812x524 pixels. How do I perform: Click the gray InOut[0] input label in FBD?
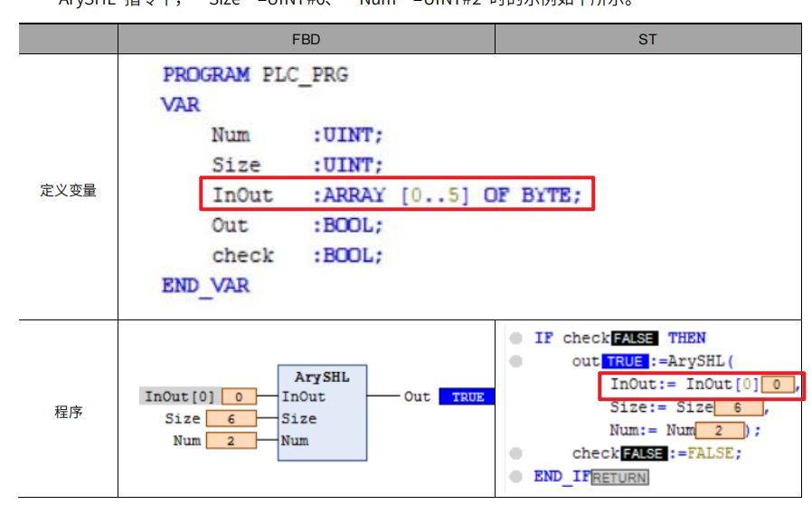pyautogui.click(x=180, y=397)
